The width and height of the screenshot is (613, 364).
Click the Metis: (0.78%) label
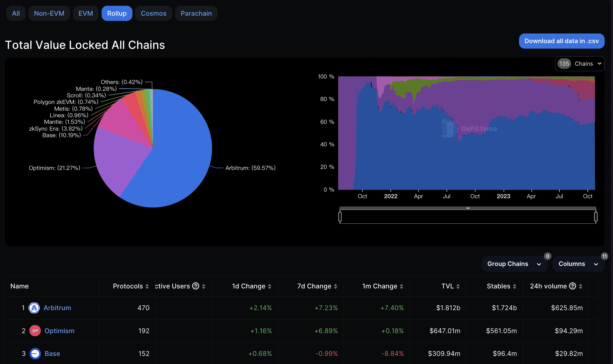pos(74,109)
